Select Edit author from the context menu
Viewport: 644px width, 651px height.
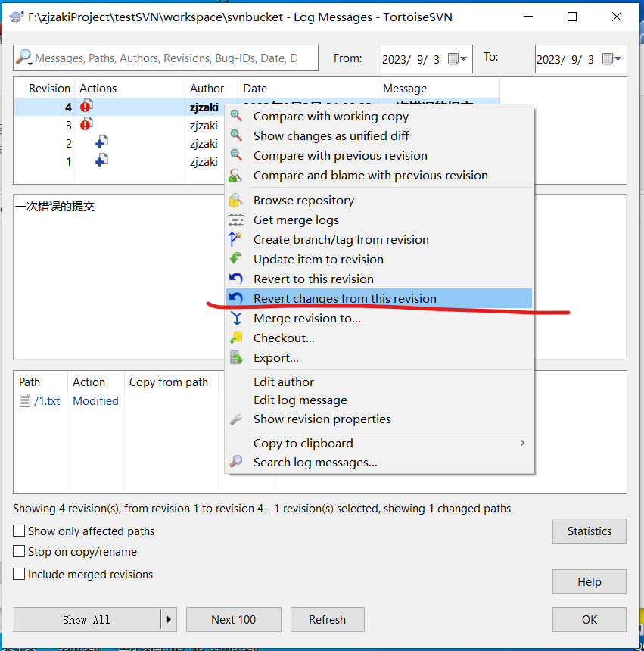tap(379, 382)
